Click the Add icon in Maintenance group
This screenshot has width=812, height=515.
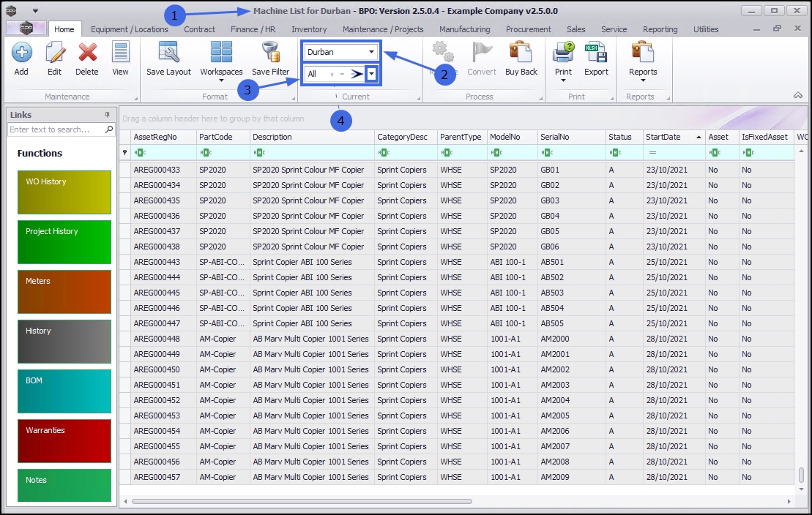pos(21,53)
